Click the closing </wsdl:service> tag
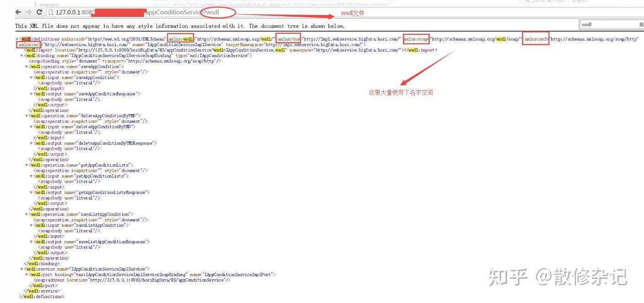This screenshot has width=644, height=303. (42, 291)
